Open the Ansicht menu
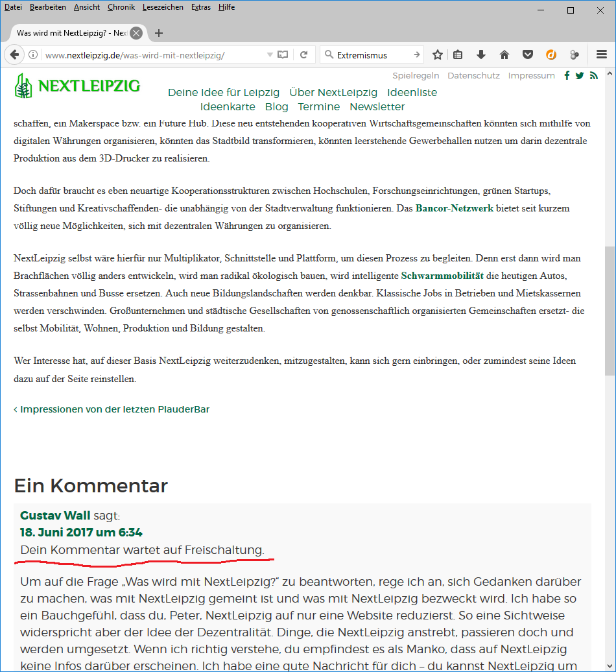The image size is (616, 672). coord(86,7)
